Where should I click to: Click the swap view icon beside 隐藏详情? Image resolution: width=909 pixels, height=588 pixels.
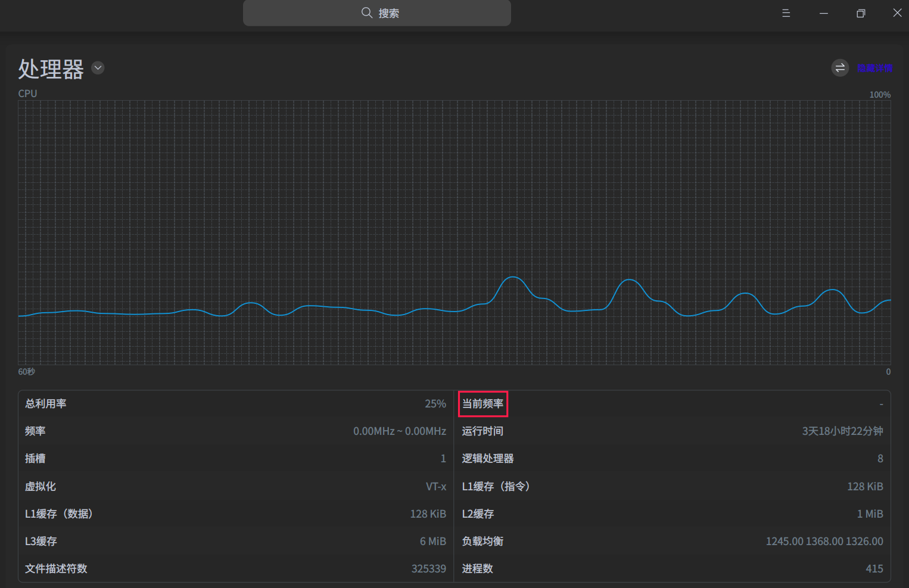tap(840, 68)
